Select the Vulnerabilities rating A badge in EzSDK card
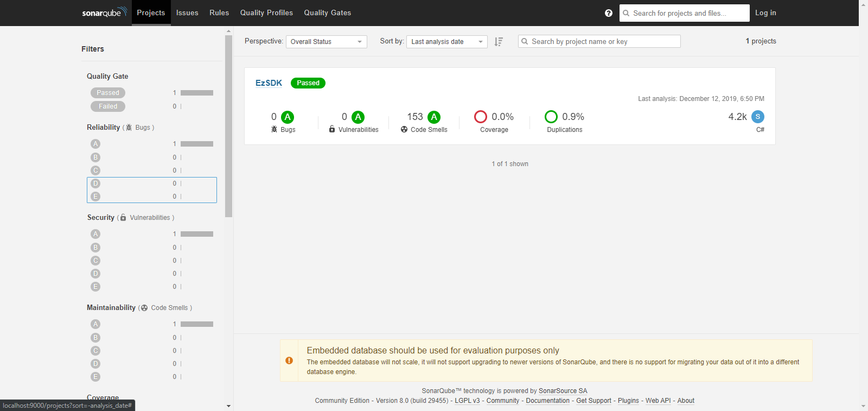868x411 pixels. (x=358, y=117)
